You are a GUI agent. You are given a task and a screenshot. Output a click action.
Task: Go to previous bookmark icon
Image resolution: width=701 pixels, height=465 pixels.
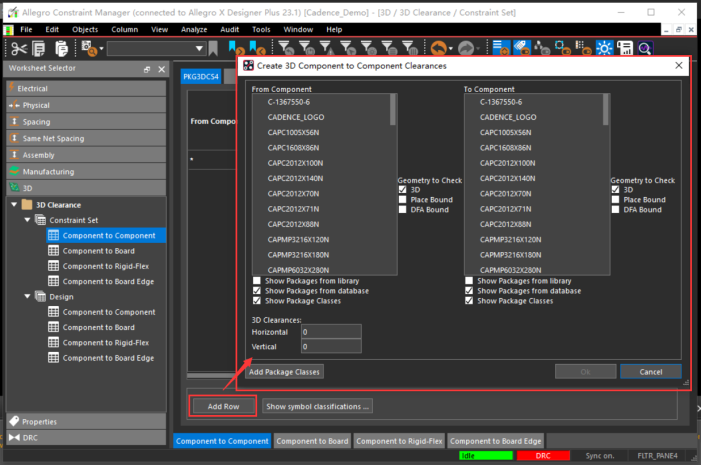(x=257, y=48)
